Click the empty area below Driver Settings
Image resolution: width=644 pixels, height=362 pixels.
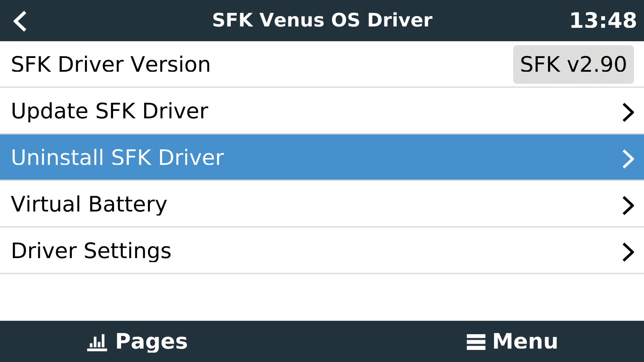(322, 297)
